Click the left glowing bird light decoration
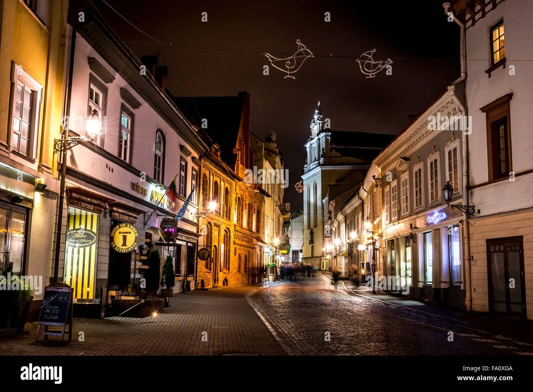The image size is (533, 392). [289, 59]
